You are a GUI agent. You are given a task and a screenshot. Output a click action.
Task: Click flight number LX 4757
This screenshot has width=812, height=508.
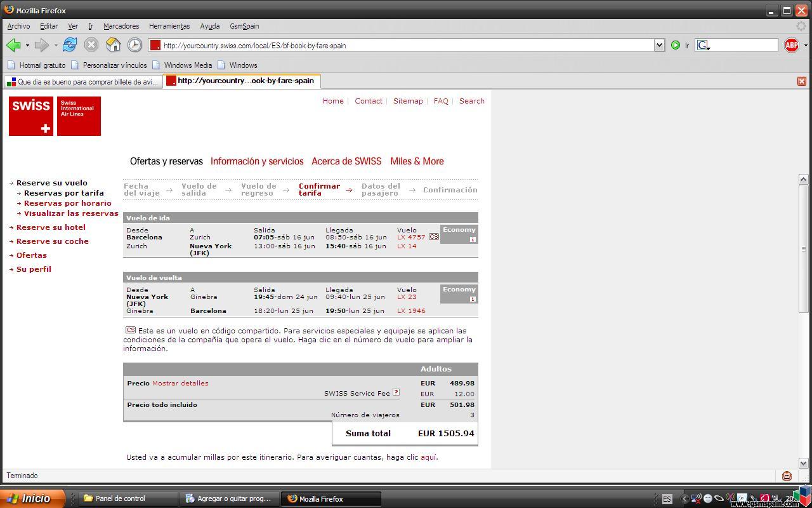click(x=411, y=237)
